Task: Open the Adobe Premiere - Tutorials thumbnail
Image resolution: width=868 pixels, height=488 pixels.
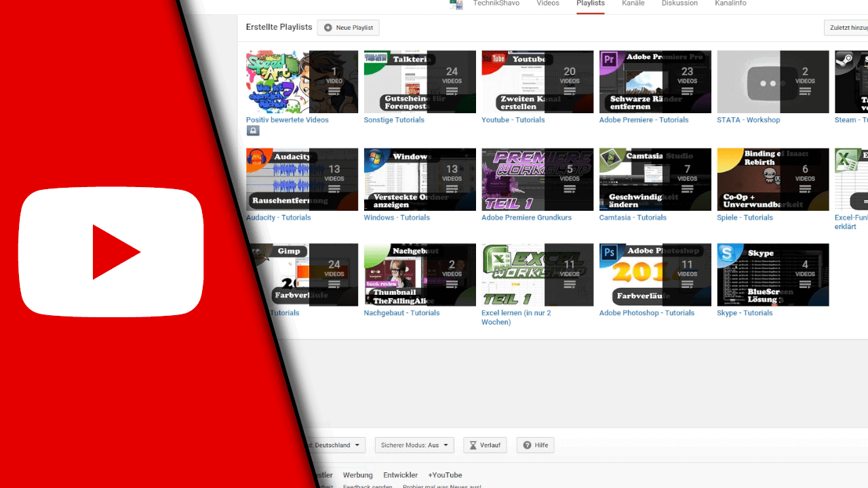Action: pyautogui.click(x=655, y=81)
